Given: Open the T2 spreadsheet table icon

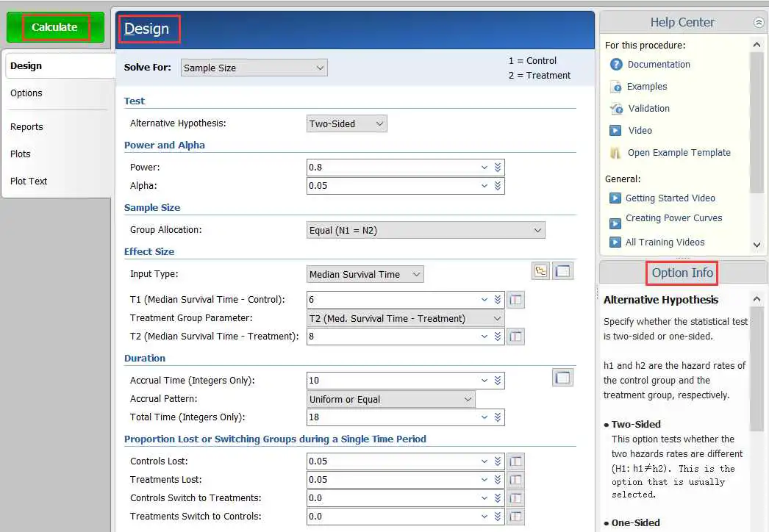Looking at the screenshot, I should 515,337.
